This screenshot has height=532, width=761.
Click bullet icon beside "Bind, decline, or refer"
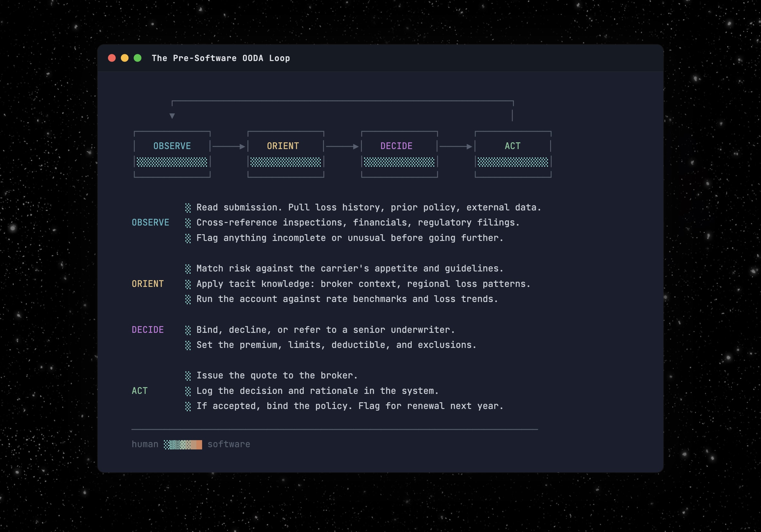tap(188, 330)
